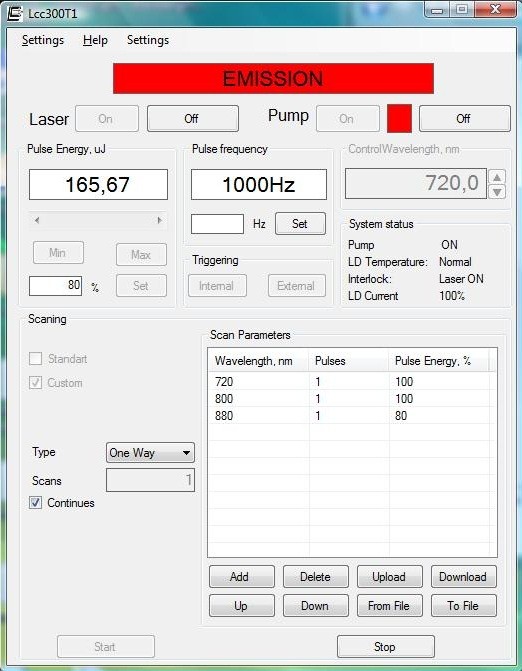The width and height of the screenshot is (522, 671).
Task: Turn the pump Off
Action: point(465,119)
